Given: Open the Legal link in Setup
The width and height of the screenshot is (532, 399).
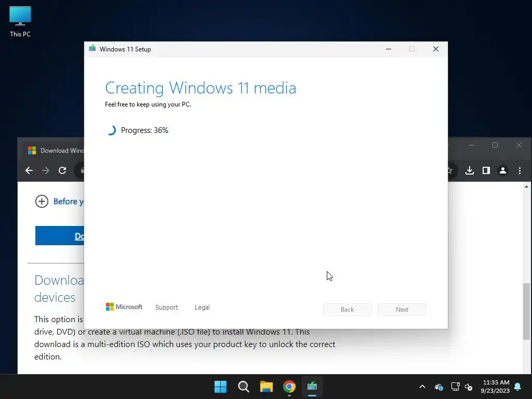Looking at the screenshot, I should (202, 307).
